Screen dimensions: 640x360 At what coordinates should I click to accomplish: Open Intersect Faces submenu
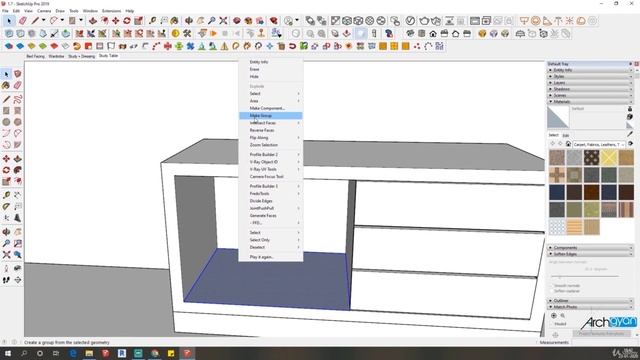point(271,123)
